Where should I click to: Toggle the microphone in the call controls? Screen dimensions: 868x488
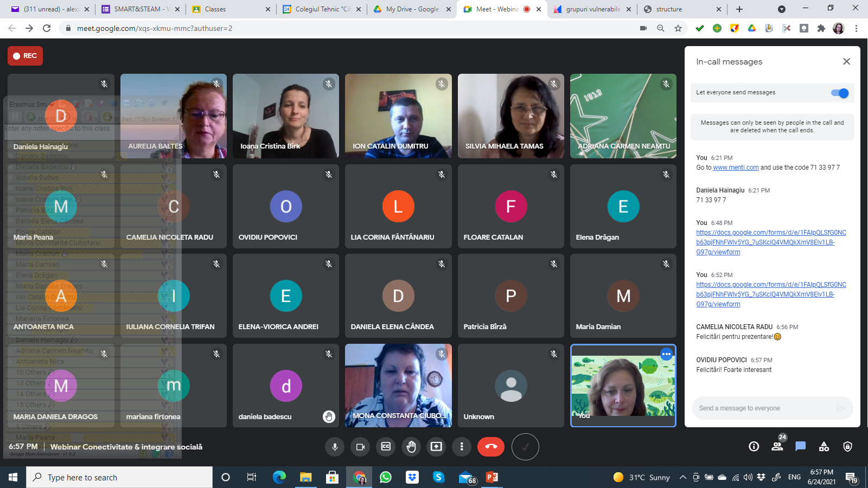pyautogui.click(x=335, y=447)
